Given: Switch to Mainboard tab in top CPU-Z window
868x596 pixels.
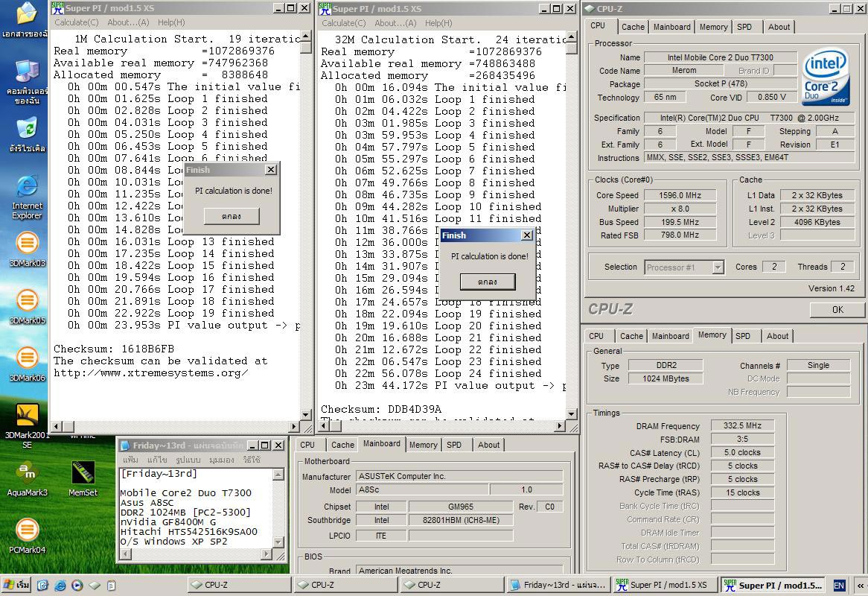Looking at the screenshot, I should [x=672, y=27].
